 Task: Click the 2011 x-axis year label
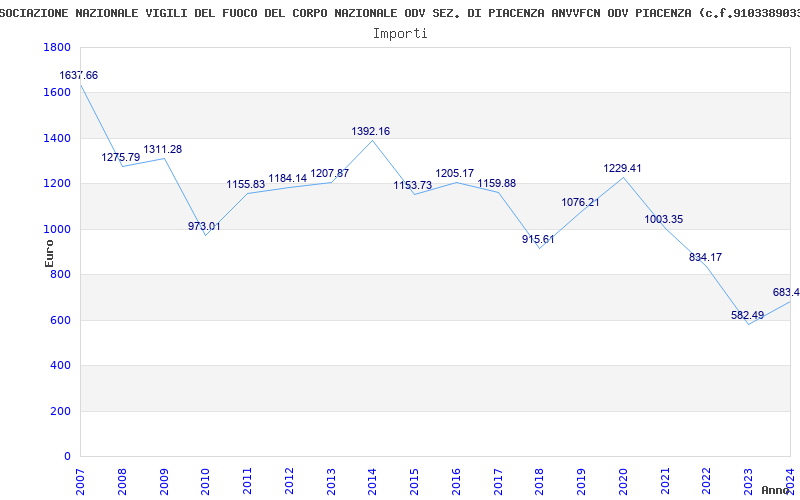coord(247,482)
